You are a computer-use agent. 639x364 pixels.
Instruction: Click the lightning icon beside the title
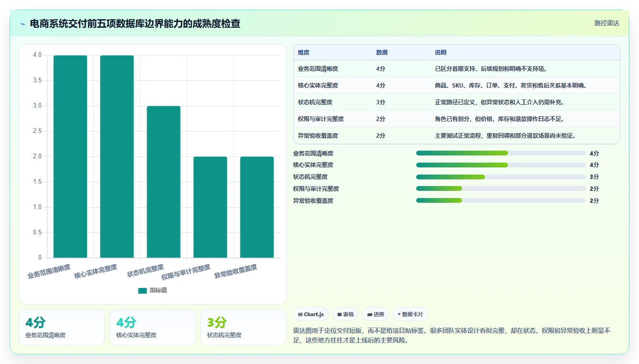point(23,23)
